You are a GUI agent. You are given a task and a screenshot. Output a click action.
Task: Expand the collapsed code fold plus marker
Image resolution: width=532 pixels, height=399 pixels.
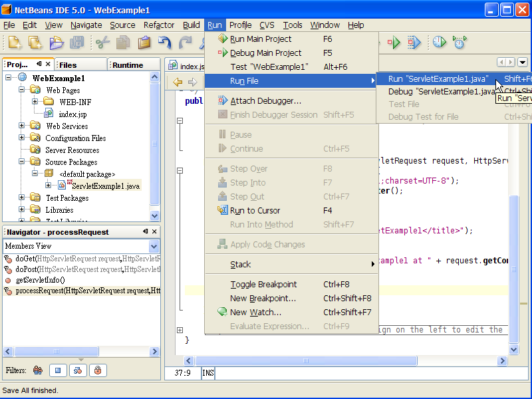(x=180, y=330)
